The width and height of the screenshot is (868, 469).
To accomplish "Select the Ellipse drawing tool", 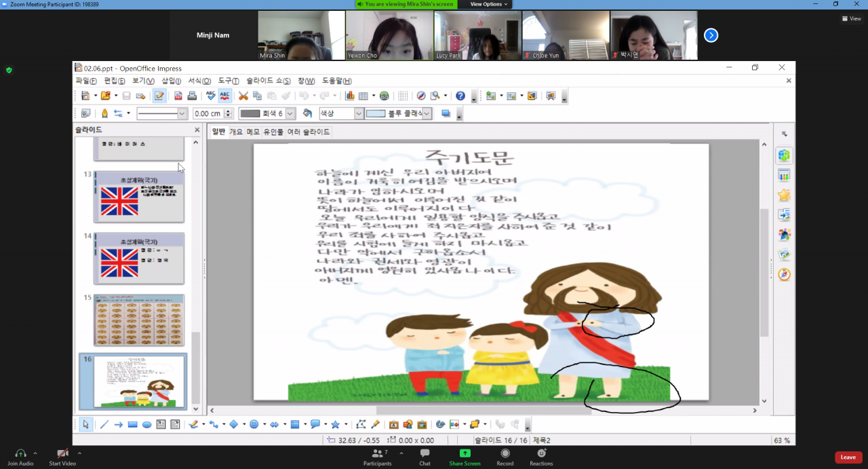I will 146,425.
